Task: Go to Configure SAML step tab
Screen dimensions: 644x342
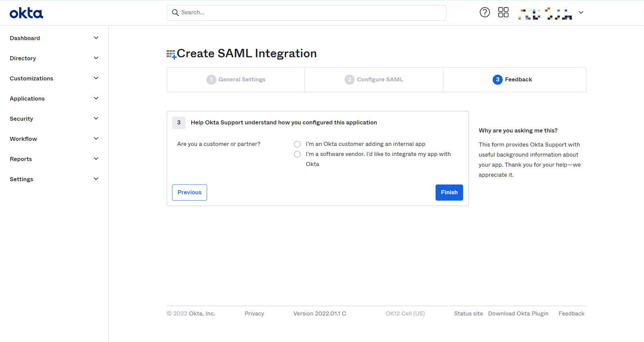Action: click(x=374, y=80)
